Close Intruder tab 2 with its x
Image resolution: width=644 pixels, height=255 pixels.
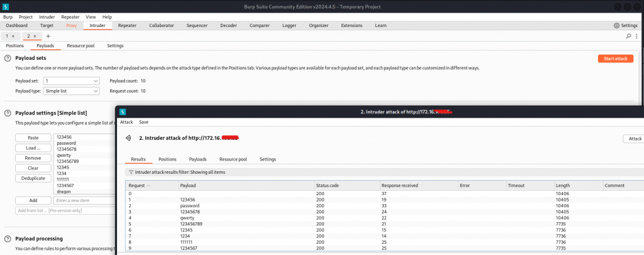(x=35, y=36)
